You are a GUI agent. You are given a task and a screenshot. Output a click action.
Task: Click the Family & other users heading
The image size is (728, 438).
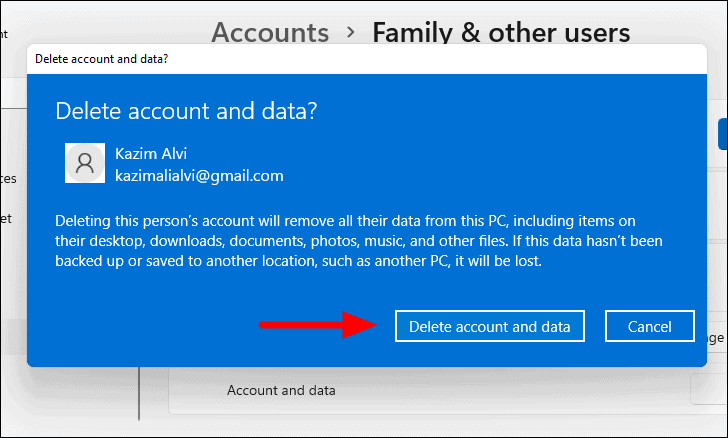[501, 32]
